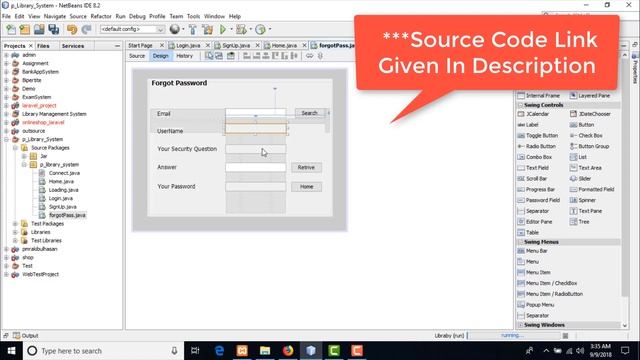Viewport: 640px width, 360px height.
Task: Choose Password Field in palette
Action: pyautogui.click(x=539, y=200)
